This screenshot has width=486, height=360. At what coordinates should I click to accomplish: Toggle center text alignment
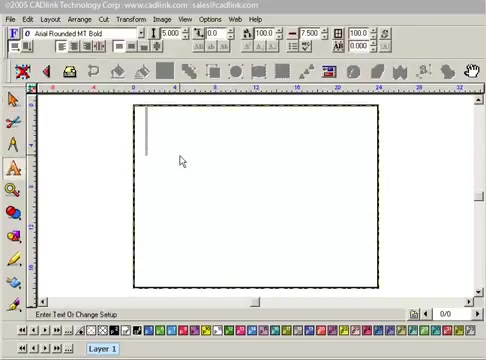pyautogui.click(x=74, y=46)
